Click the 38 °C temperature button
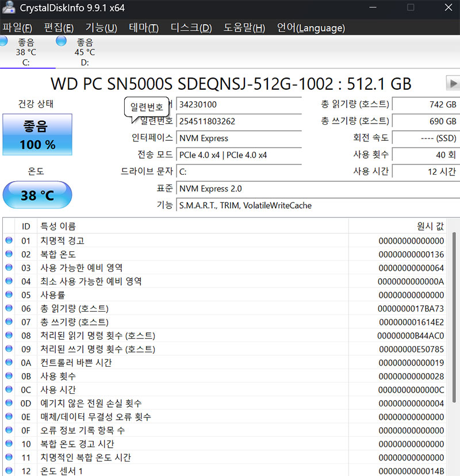460x476 pixels. (x=37, y=195)
